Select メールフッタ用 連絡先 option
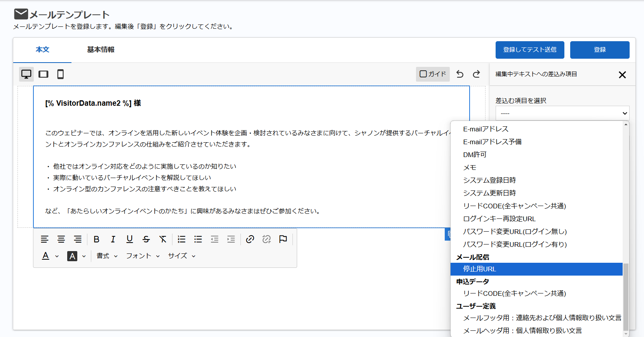 pyautogui.click(x=536, y=318)
